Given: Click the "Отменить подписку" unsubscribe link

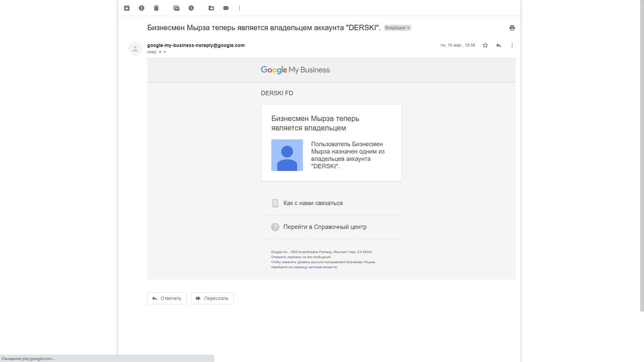Looking at the screenshot, I should [286, 257].
